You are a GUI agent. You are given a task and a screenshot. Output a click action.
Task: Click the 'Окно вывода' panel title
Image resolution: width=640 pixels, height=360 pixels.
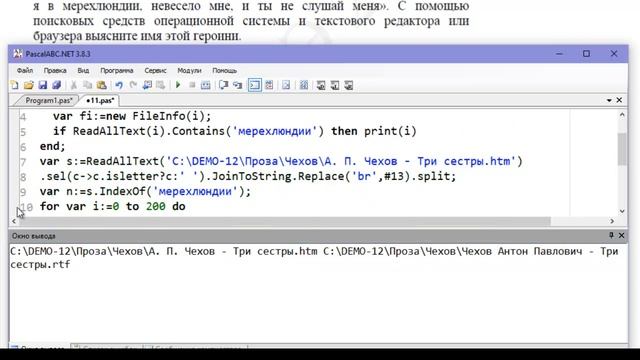coord(33,236)
